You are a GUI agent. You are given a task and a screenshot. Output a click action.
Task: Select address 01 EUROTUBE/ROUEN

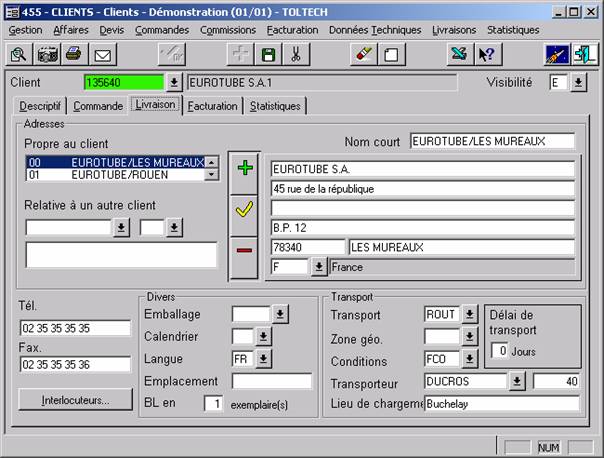(116, 175)
